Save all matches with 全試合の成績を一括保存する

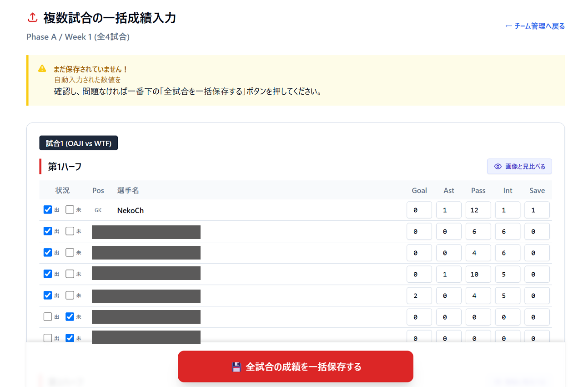pyautogui.click(x=296, y=367)
